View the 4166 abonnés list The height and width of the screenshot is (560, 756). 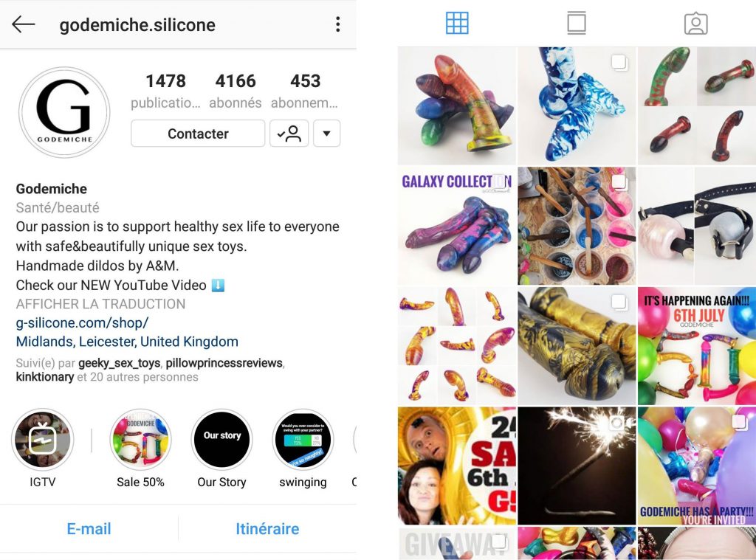pos(236,91)
